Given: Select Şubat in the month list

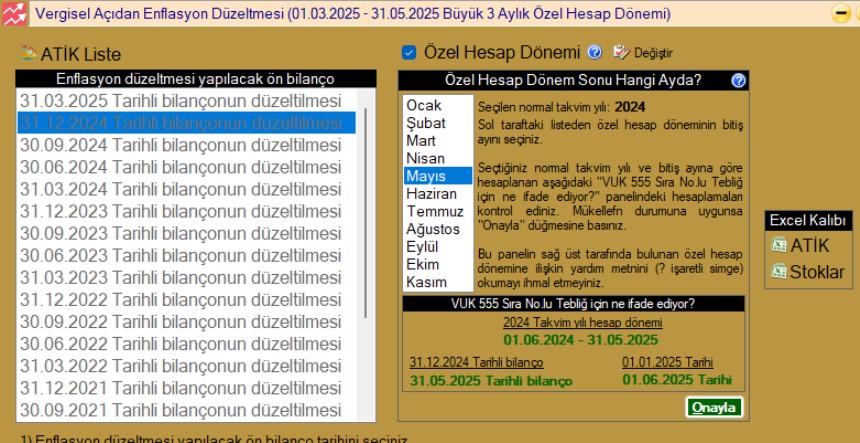Looking at the screenshot, I should point(438,123).
